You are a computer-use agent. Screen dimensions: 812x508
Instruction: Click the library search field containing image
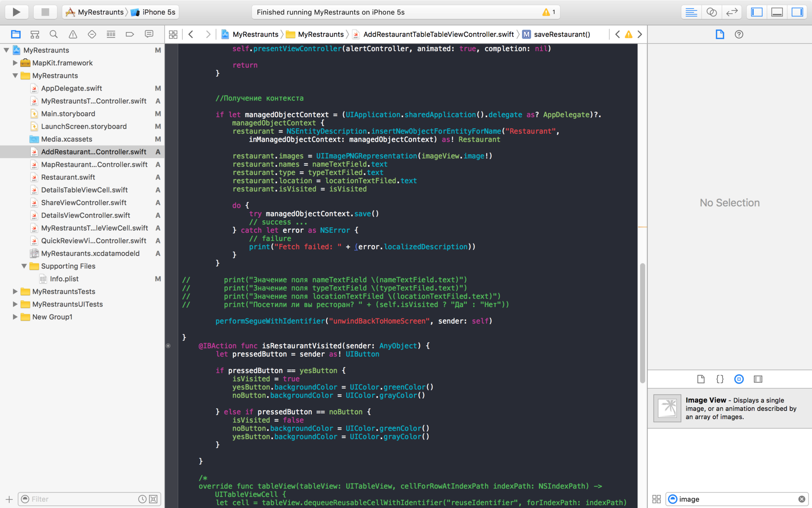tap(737, 499)
